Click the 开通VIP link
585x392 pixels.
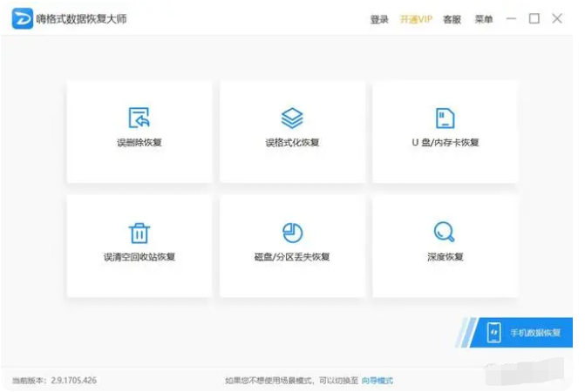416,19
